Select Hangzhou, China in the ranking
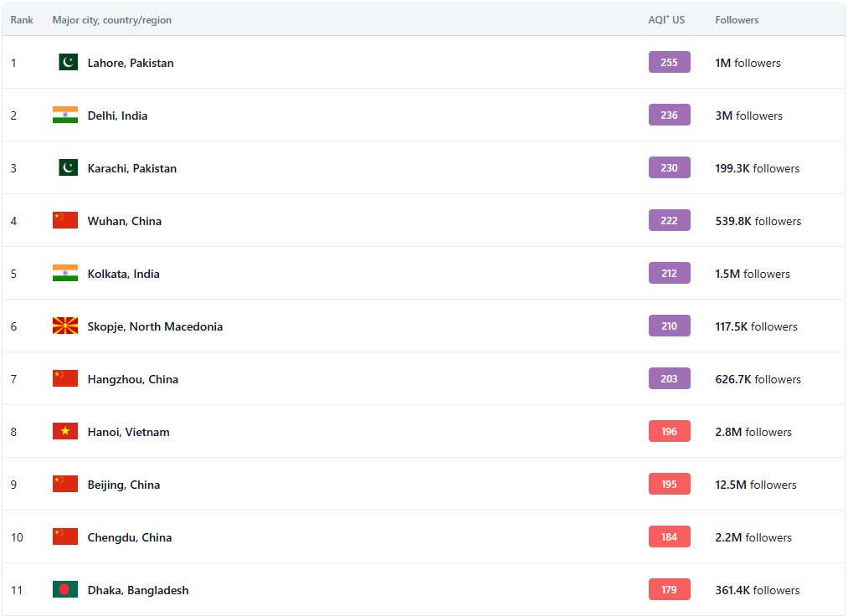The height and width of the screenshot is (616, 848). pyautogui.click(x=132, y=379)
